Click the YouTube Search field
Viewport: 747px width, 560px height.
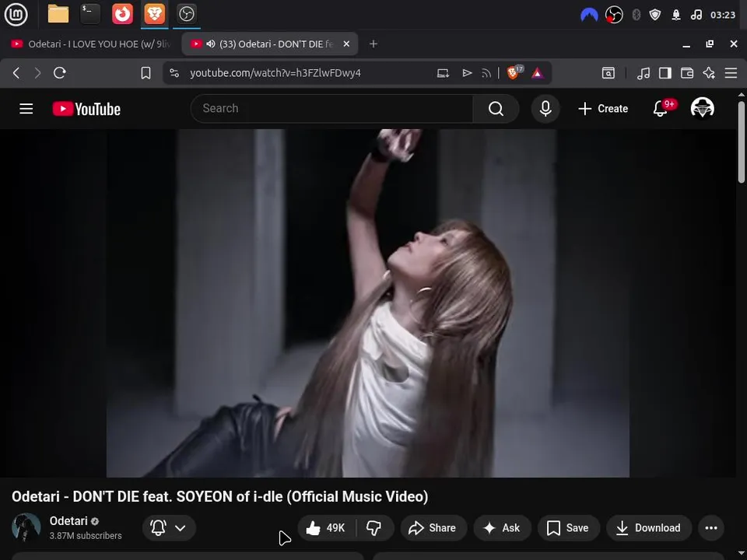coord(332,109)
